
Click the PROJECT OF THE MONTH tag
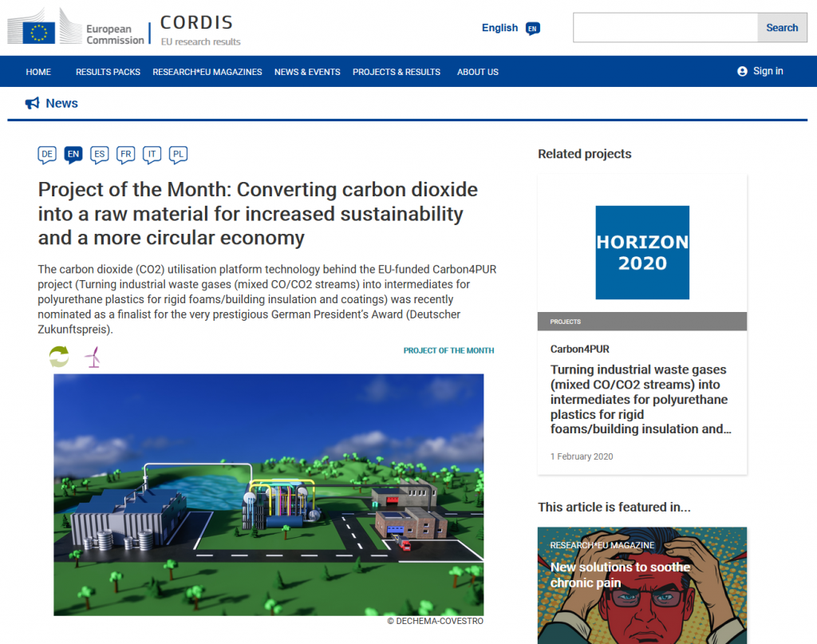coord(448,350)
